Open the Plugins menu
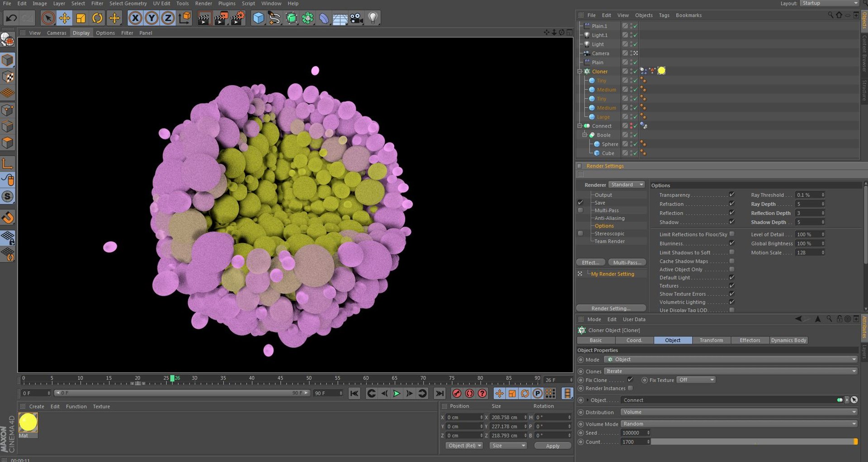Image resolution: width=868 pixels, height=462 pixels. click(226, 3)
